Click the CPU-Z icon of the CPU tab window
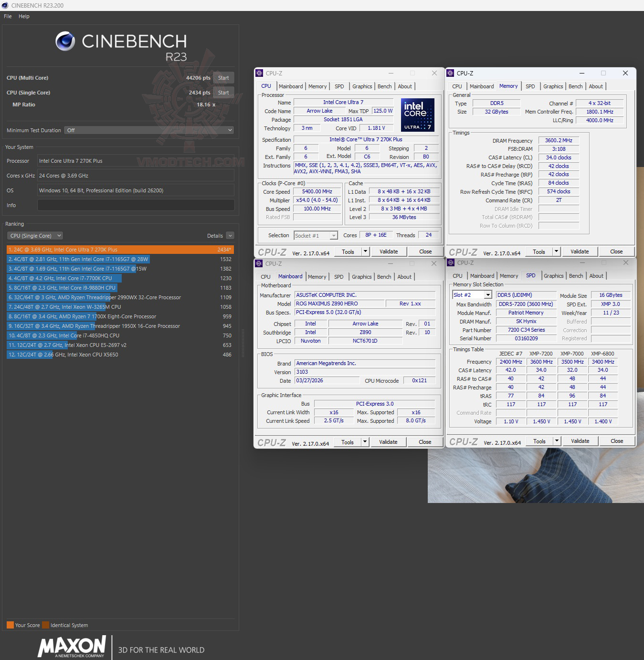 259,73
